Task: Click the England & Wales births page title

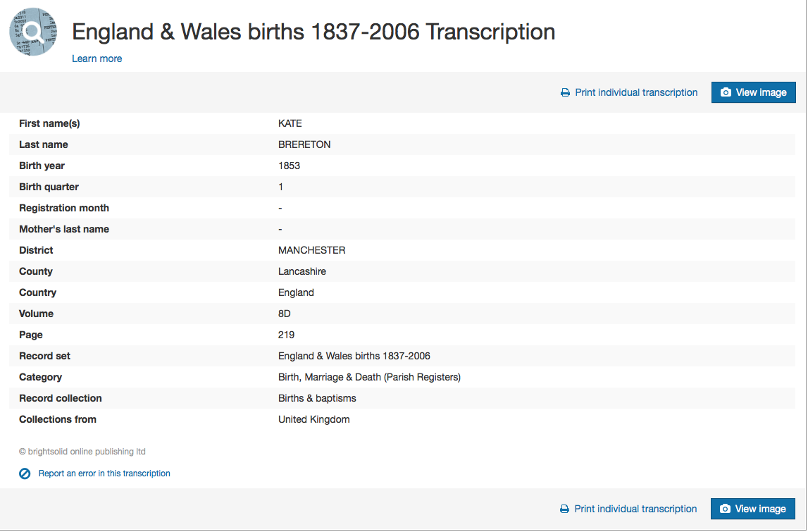Action: tap(313, 32)
